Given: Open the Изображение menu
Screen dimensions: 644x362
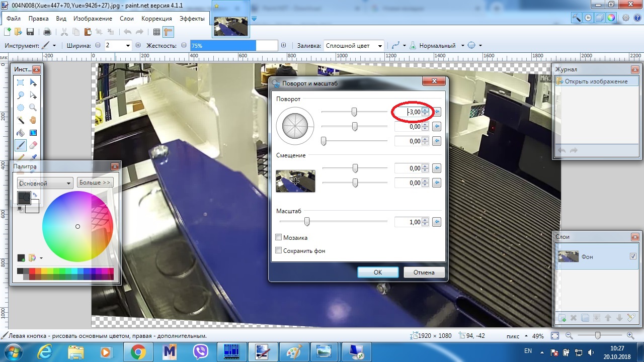Looking at the screenshot, I should (x=93, y=19).
